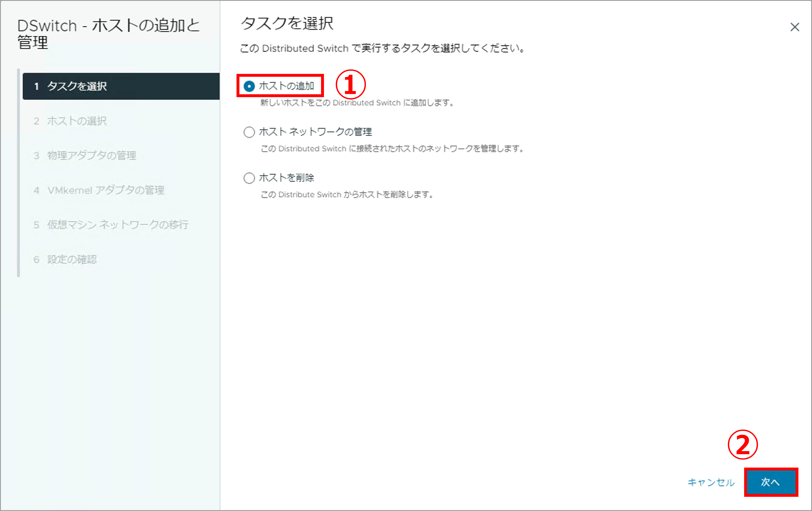Click the ホスト ネットワークの管理 label text

315,132
